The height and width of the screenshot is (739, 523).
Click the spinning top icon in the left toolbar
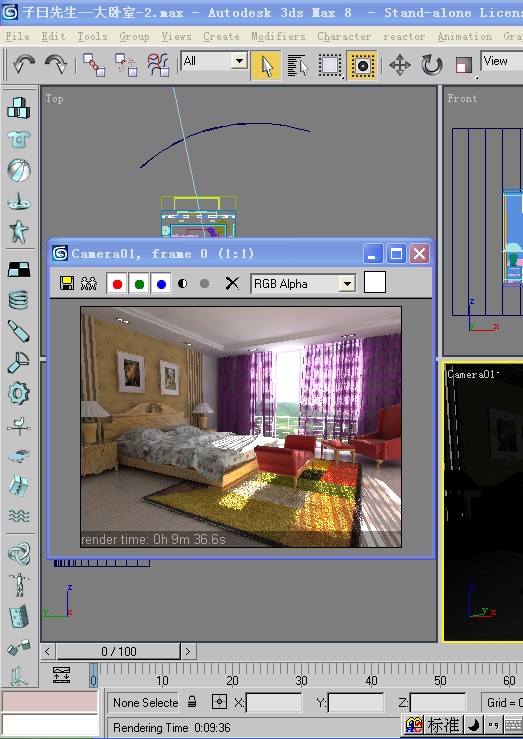pyautogui.click(x=19, y=202)
